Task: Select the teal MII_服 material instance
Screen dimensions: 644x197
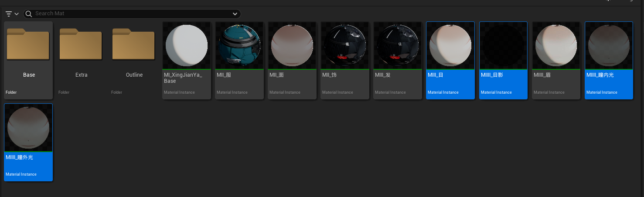Action: click(x=239, y=46)
